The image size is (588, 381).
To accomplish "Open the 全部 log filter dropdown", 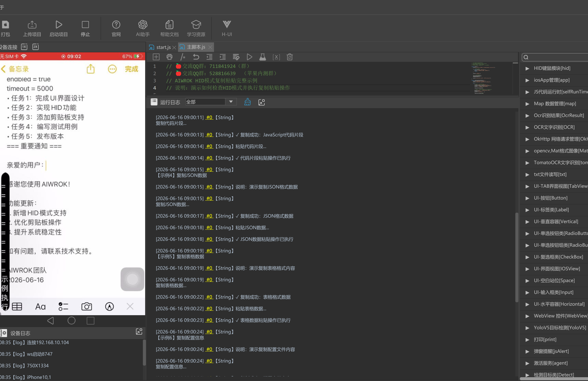I will click(211, 102).
